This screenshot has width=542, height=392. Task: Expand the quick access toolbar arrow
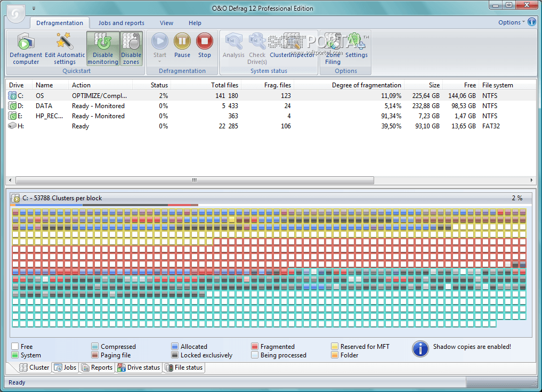(x=34, y=9)
